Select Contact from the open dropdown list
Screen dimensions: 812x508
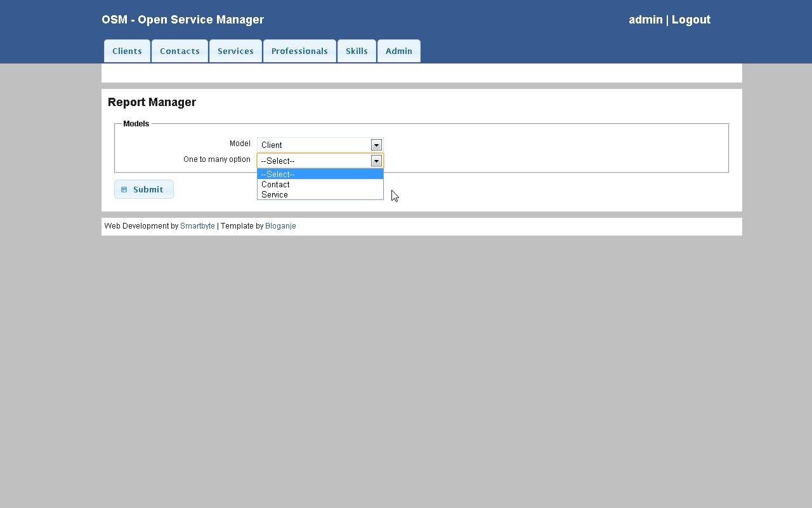tap(275, 184)
